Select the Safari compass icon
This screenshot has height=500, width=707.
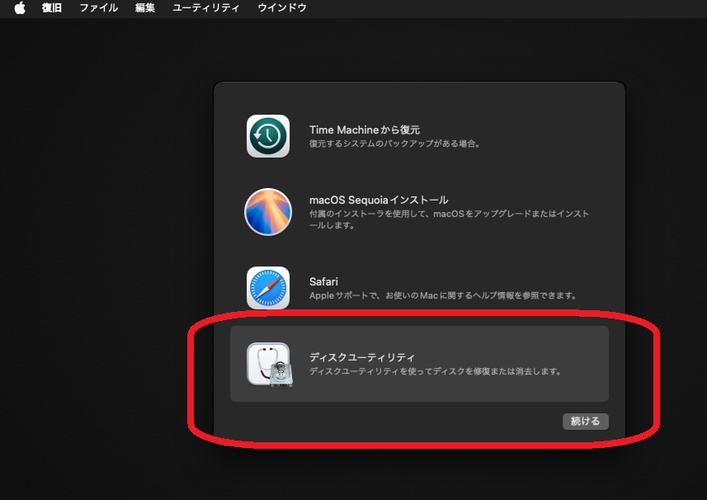click(x=268, y=288)
